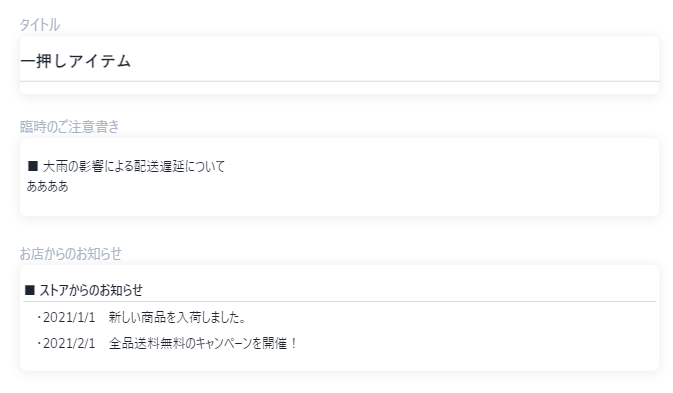Click the お店からのお知らせ section label

point(70,254)
